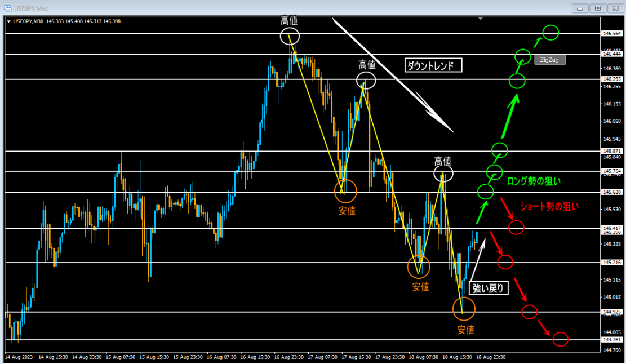Image resolution: width=626 pixels, height=364 pixels.
Task: Click the USDJPY chart window icon in title bar
Action: coord(8,8)
